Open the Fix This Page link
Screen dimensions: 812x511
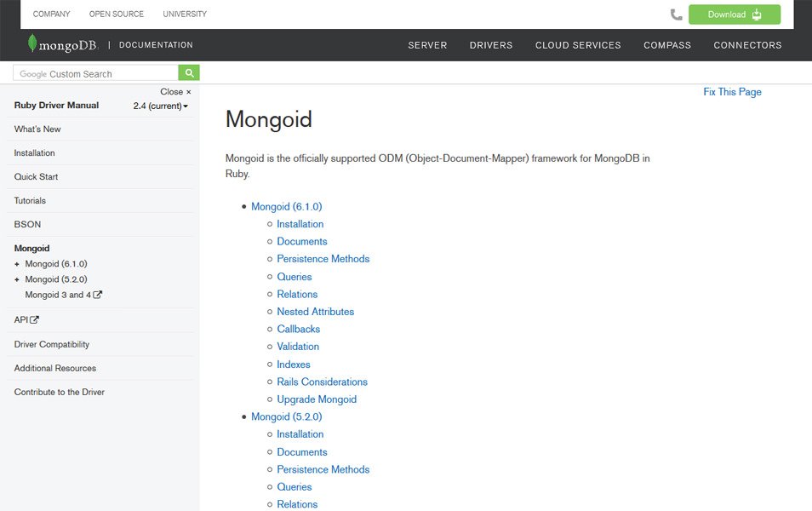(732, 92)
